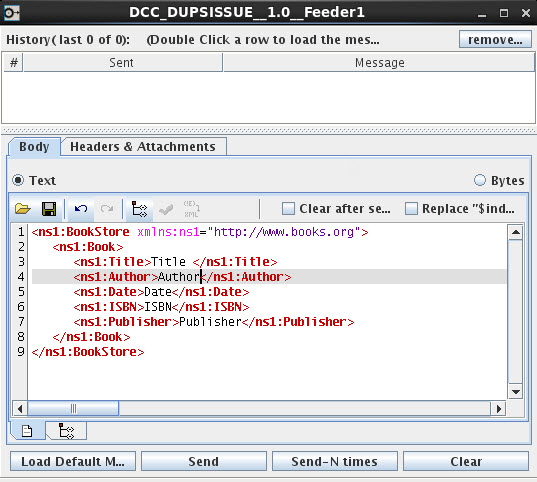537x482 pixels.
Task: Undo last edit with the blue arrow
Action: coord(81,209)
